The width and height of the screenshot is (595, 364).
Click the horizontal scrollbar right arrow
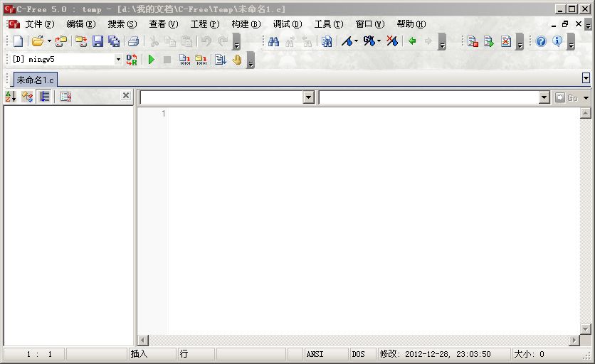(x=574, y=340)
